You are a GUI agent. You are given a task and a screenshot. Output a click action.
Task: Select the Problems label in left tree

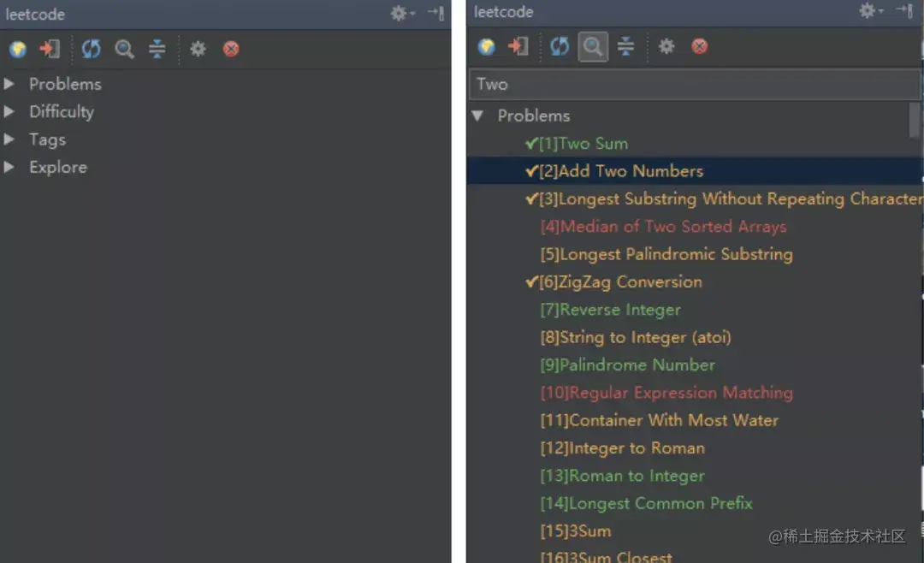click(65, 84)
